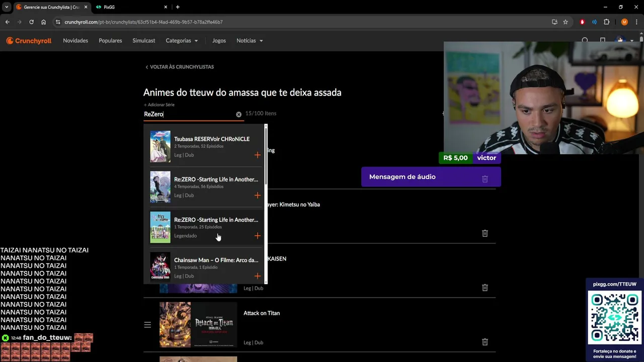Click the search results dropdown scrollbar

coord(266,156)
